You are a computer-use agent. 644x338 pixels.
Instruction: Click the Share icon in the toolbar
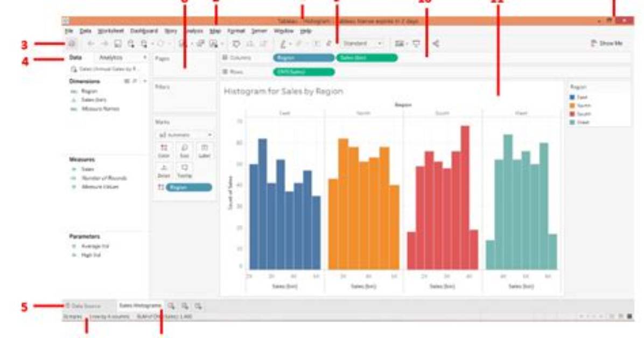436,44
